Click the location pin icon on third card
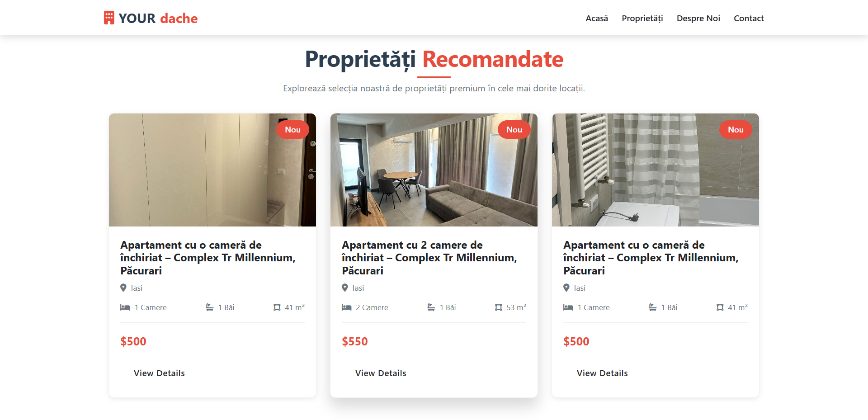This screenshot has width=868, height=420. (566, 288)
